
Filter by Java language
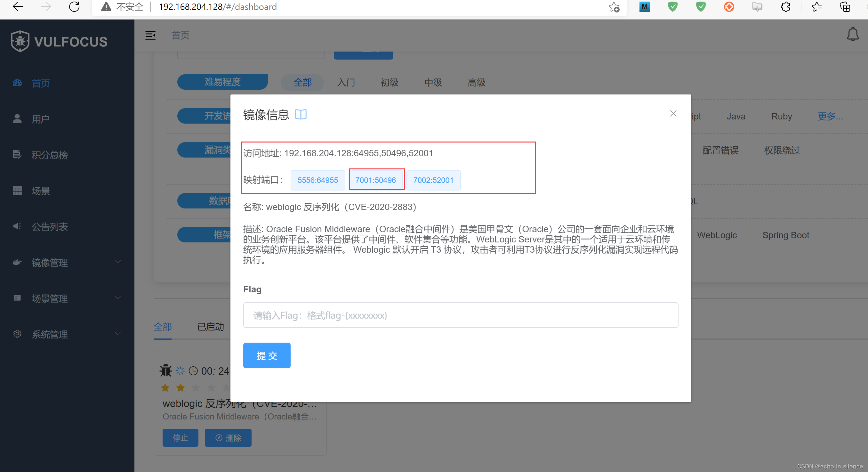[x=736, y=116]
